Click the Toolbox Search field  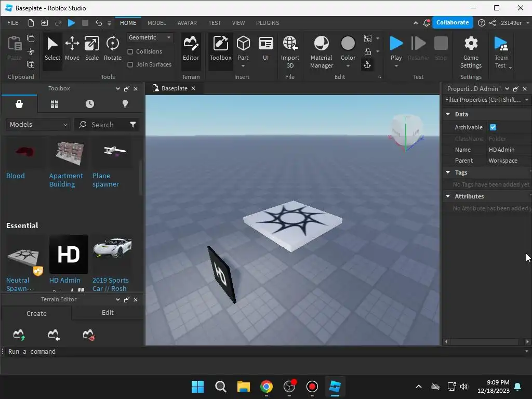point(102,125)
